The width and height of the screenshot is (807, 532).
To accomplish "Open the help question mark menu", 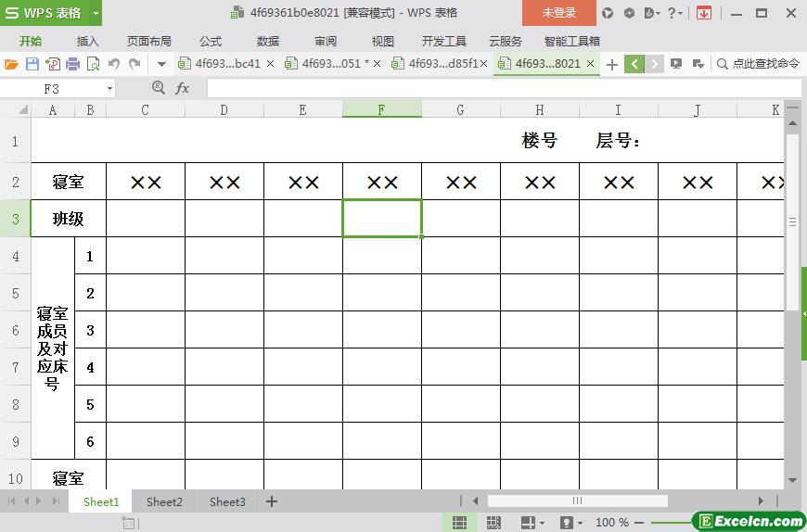I will point(674,13).
